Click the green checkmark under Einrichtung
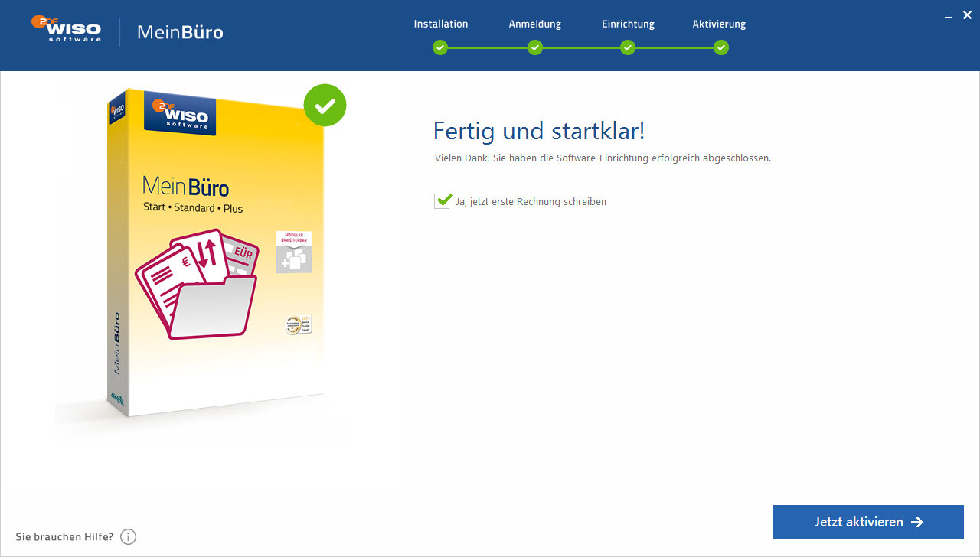 pyautogui.click(x=628, y=47)
